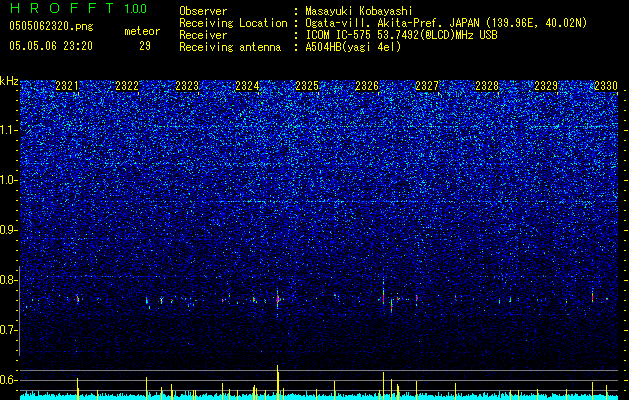The height and width of the screenshot is (400, 629).
Task: Click the 1.1 kHz axis label
Action: pyautogui.click(x=9, y=130)
